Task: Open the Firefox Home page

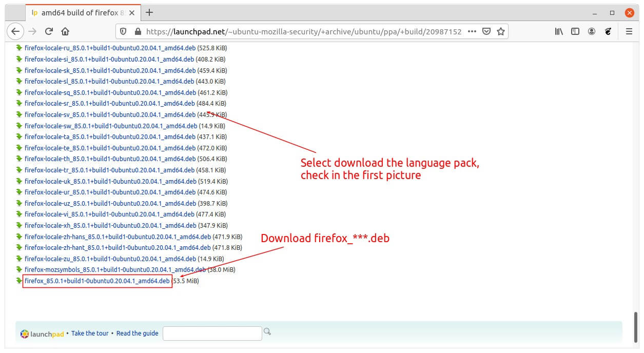Action: pos(65,31)
